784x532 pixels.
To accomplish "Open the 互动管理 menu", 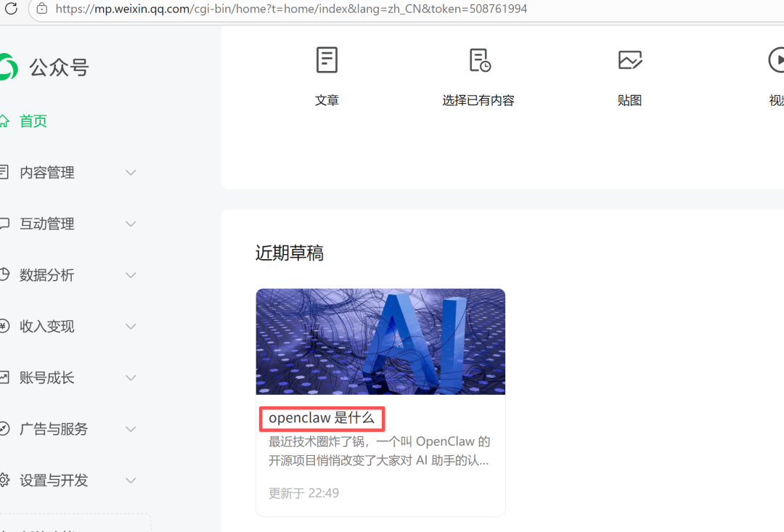I will tap(47, 224).
